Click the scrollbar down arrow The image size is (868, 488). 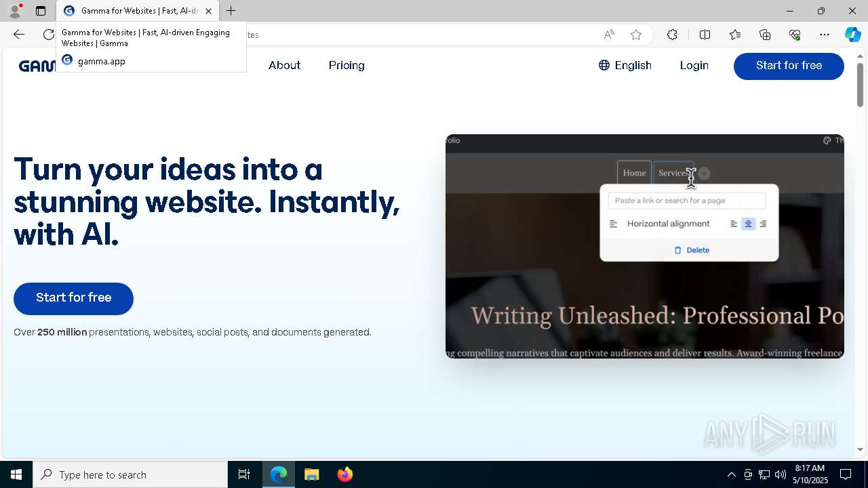(860, 449)
